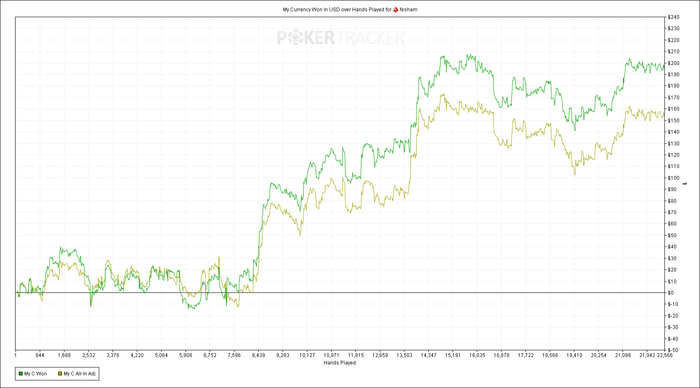Select the 'My C Won' legend label
The image size is (700, 388).
[x=35, y=374]
